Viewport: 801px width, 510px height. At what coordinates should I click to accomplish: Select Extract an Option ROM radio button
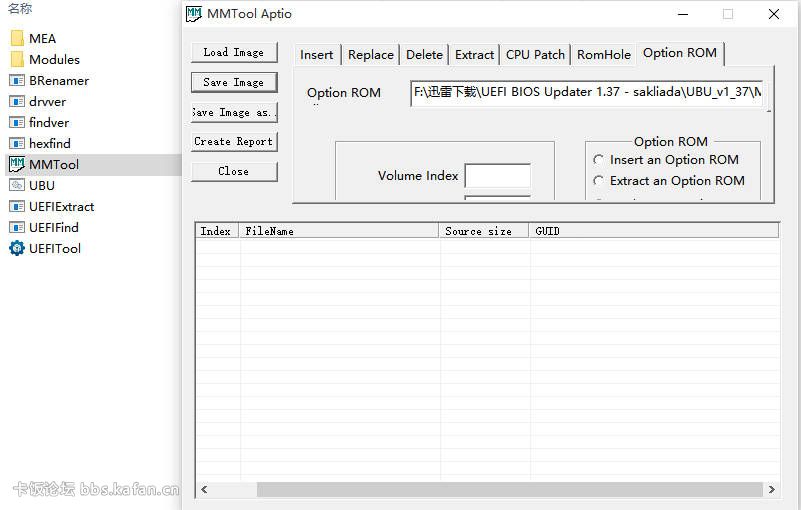(598, 180)
